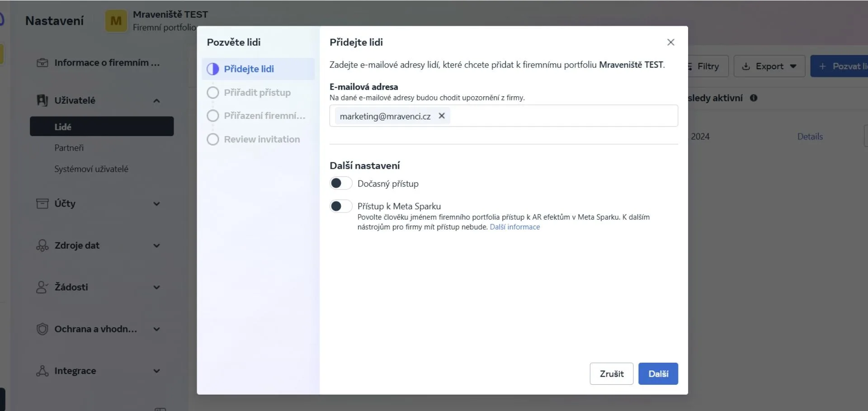Expand Ochrana a vhodnost chevron
868x411 pixels.
(156, 329)
